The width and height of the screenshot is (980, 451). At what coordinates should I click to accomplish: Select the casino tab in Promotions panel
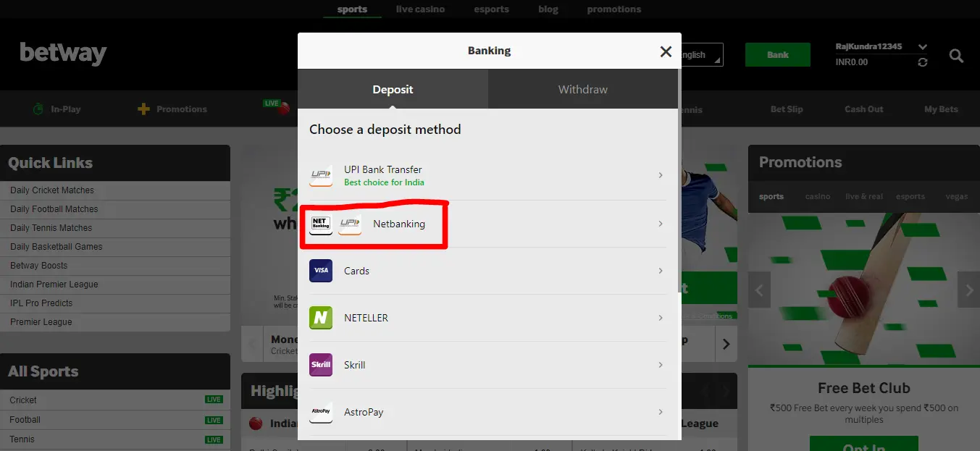pos(818,196)
